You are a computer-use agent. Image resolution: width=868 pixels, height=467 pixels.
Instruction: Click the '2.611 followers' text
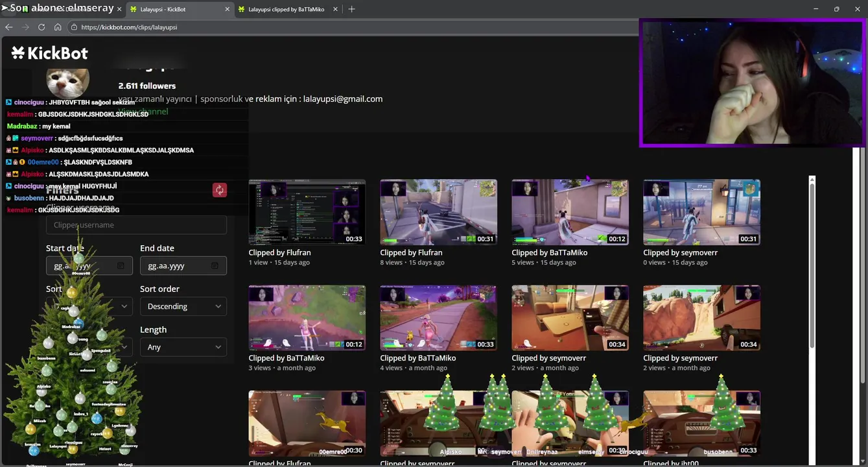pos(147,86)
